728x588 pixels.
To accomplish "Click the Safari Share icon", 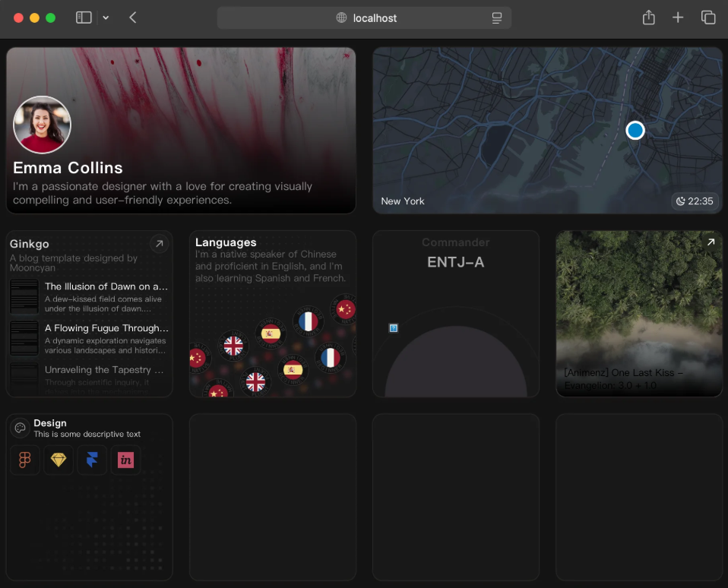I will click(648, 17).
